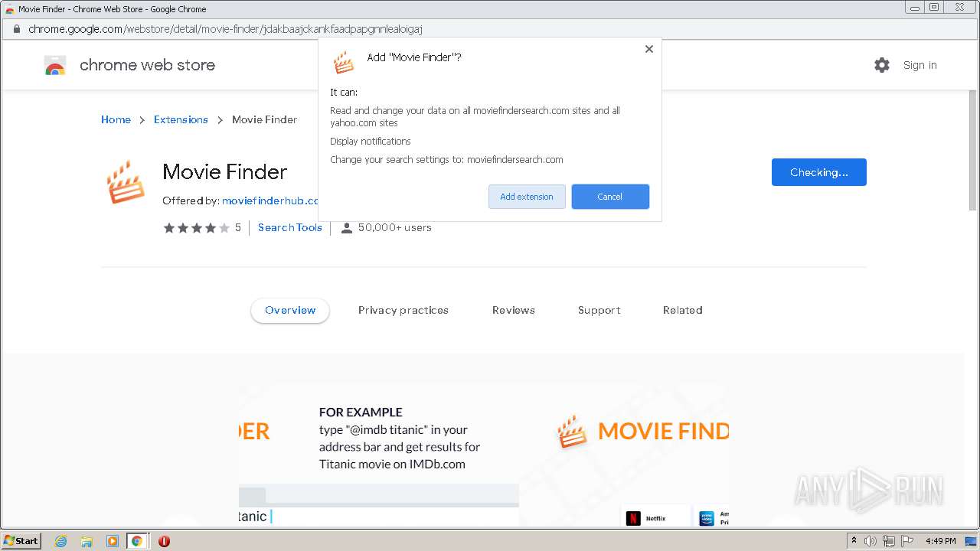Open the Reviews tab
980x551 pixels.
pyautogui.click(x=514, y=310)
